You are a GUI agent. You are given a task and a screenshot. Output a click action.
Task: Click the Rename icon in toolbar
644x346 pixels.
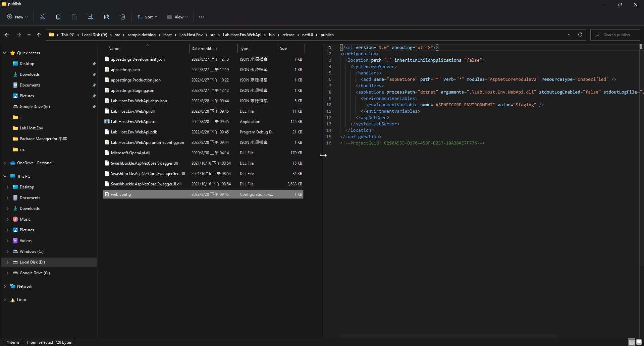[x=91, y=17]
